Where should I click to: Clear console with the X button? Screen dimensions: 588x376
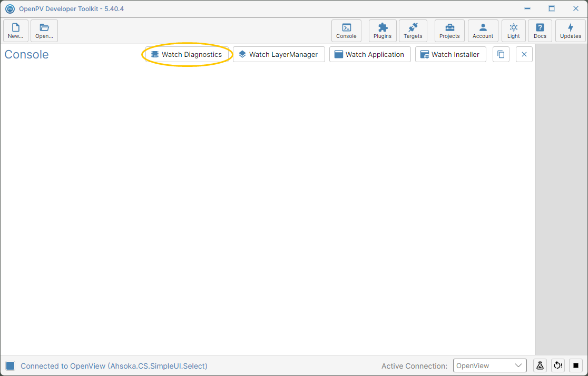click(524, 54)
